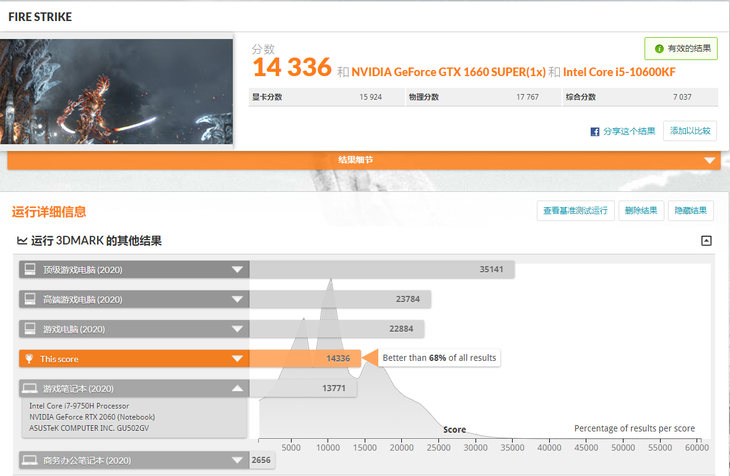The width and height of the screenshot is (730, 476).
Task: Click the 13771 score bar
Action: click(304, 388)
